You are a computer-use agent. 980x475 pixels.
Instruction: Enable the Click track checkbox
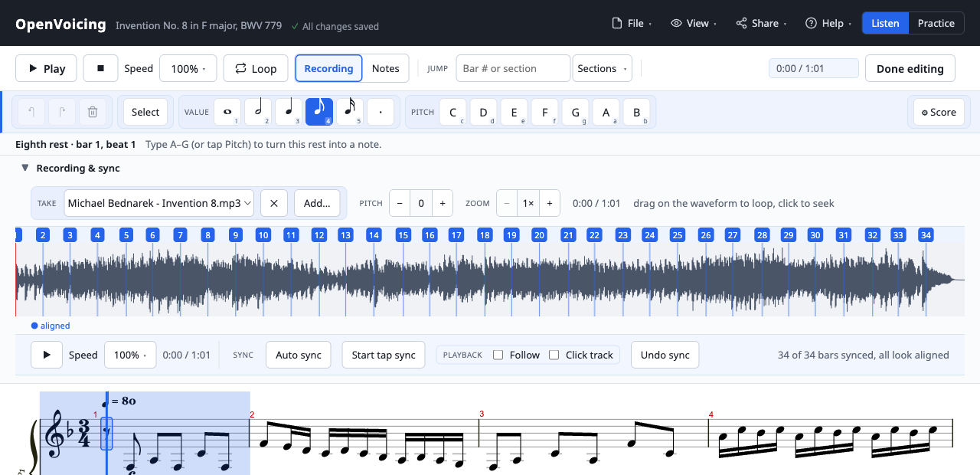click(x=554, y=355)
